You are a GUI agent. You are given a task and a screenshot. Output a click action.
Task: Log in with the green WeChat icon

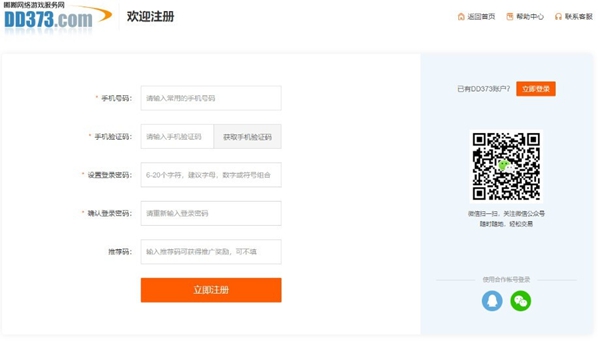tap(521, 301)
